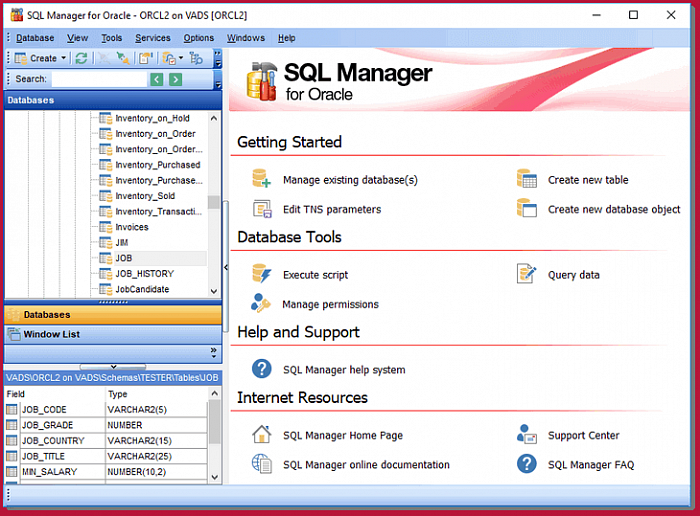Open the SQL Manager online documentation link
The height and width of the screenshot is (516, 700).
click(366, 465)
